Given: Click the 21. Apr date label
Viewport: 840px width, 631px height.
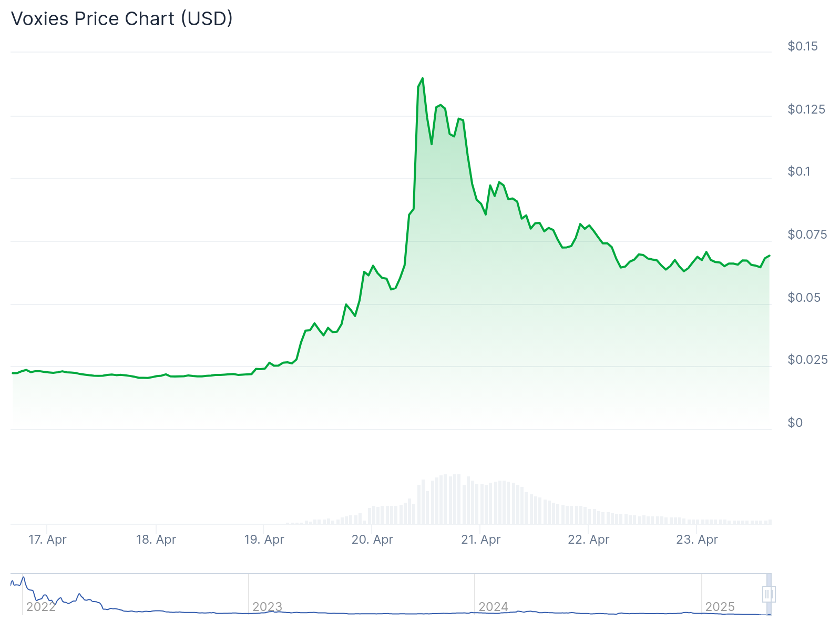Looking at the screenshot, I should coord(480,540).
